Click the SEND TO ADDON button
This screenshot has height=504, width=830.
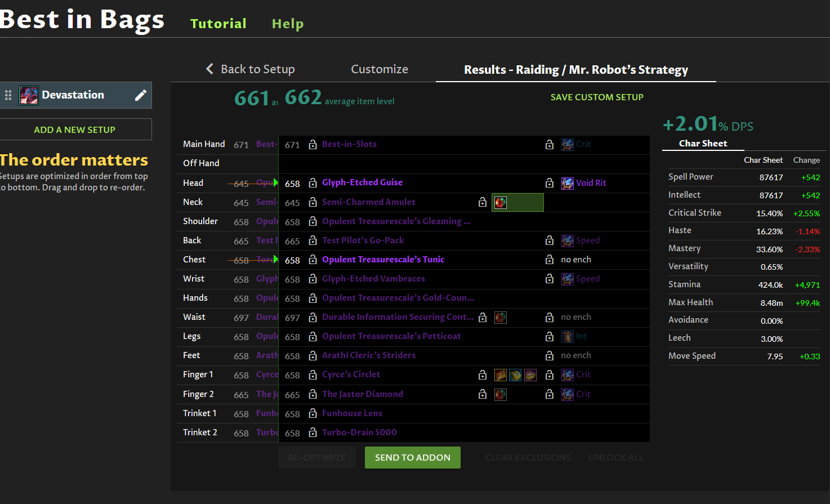[x=413, y=457]
